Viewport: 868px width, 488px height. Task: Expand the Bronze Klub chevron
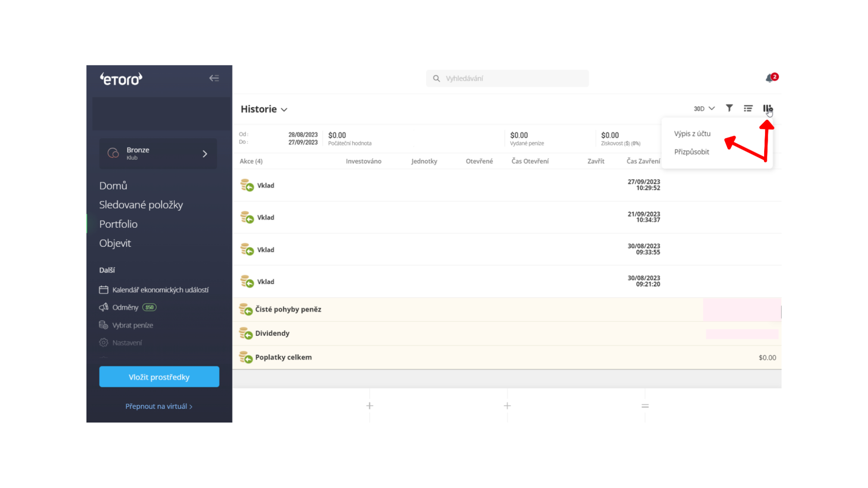tap(205, 154)
